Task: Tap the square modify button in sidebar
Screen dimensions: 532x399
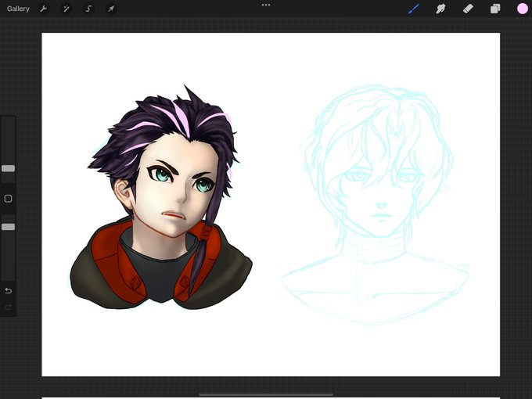Action: point(8,199)
